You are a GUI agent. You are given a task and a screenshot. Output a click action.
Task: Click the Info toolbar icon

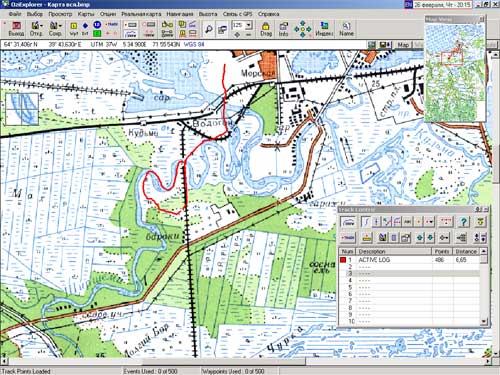283,29
